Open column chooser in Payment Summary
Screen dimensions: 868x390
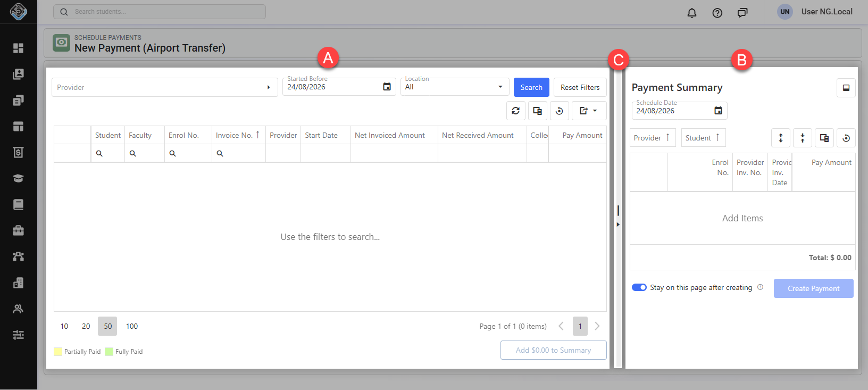pos(824,138)
